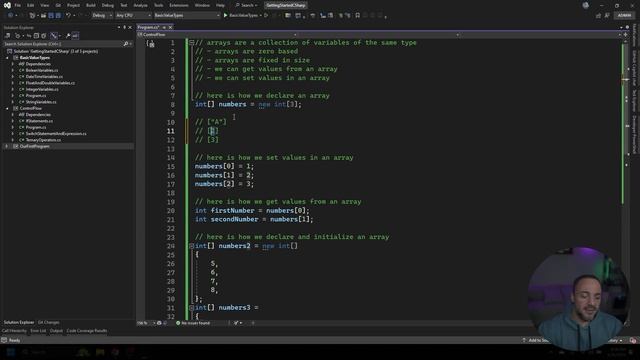This screenshot has height=360, width=640.
Task: Click Start Without Debugging icon
Action: click(266, 16)
